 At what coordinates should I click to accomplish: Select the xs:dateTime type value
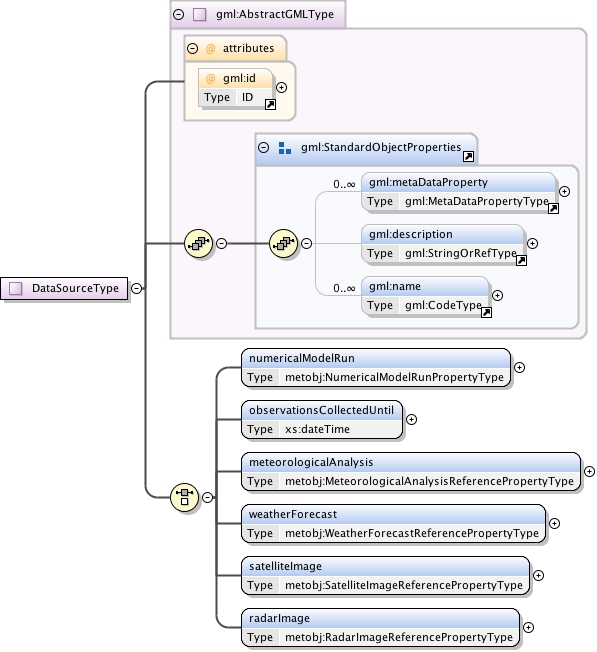tap(317, 429)
